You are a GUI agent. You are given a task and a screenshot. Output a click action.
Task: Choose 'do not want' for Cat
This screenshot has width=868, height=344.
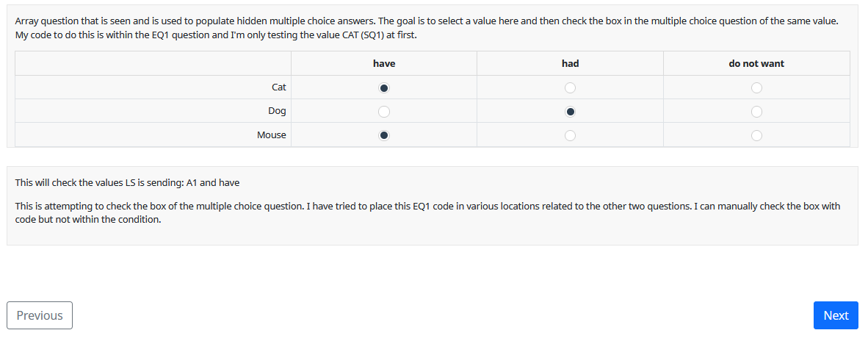(756, 88)
